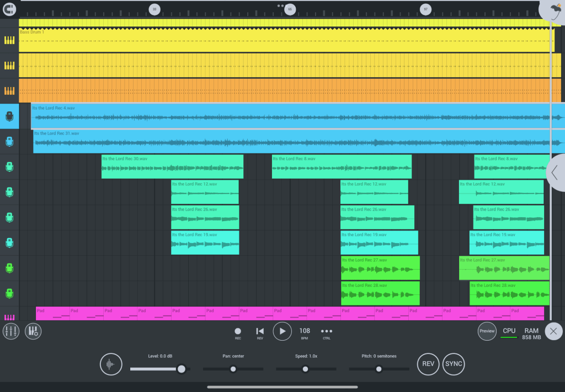The height and width of the screenshot is (392, 565).
Task: Expand the right side panel chevron
Action: [555, 174]
